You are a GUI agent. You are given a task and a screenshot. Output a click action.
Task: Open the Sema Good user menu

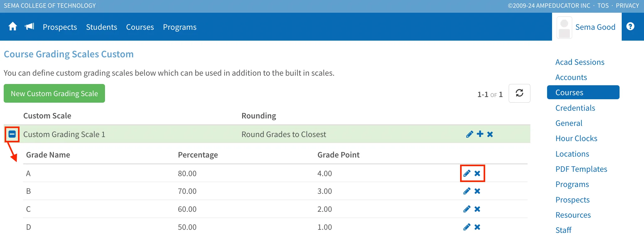(586, 27)
